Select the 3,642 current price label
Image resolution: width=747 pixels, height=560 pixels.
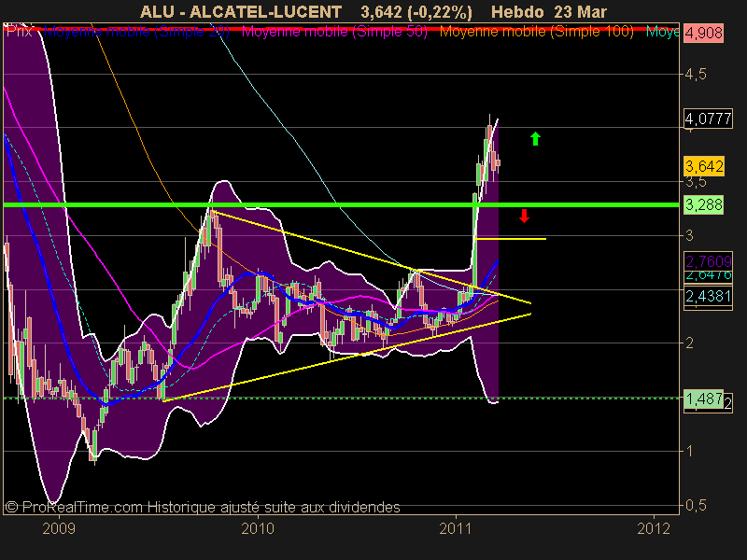click(x=704, y=167)
